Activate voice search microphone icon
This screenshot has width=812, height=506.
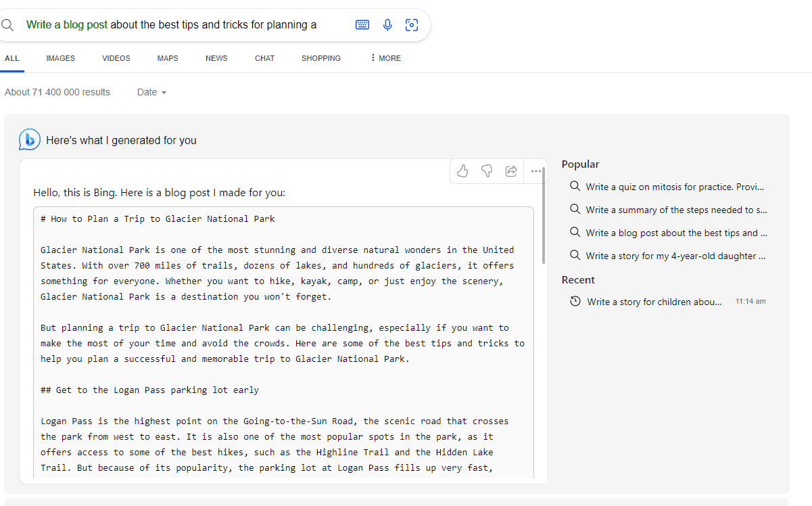coord(387,25)
